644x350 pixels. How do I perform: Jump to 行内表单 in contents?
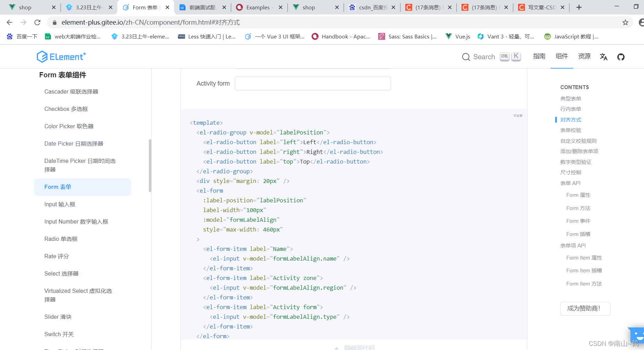[570, 109]
